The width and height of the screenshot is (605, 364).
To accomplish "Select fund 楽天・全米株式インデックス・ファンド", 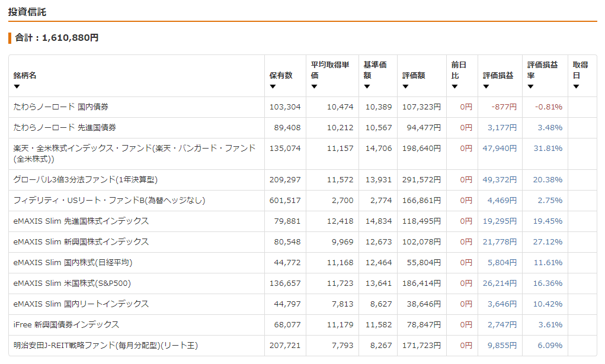I will click(135, 153).
